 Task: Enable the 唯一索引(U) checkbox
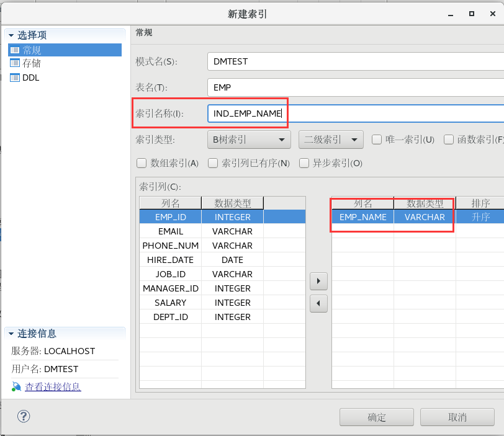[x=377, y=140]
